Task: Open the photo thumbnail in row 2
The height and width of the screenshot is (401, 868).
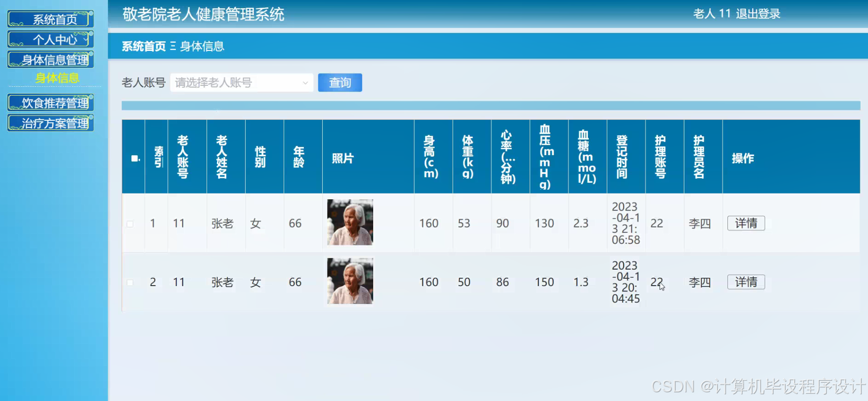Action: click(x=350, y=281)
